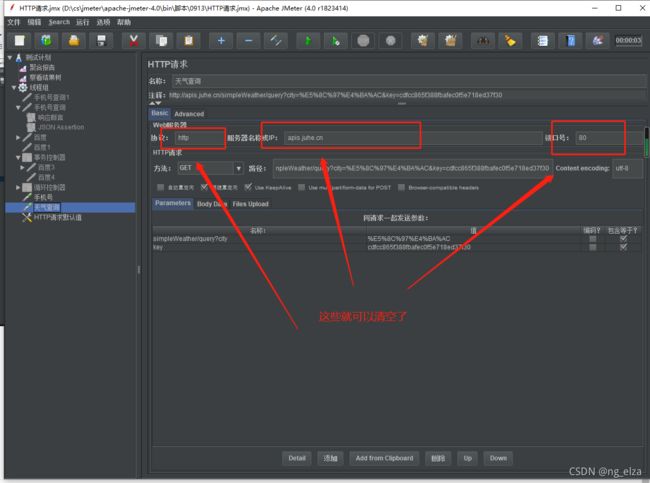This screenshot has width=650, height=483.
Task: Enable Use multipart/form-data for POST
Action: [301, 187]
